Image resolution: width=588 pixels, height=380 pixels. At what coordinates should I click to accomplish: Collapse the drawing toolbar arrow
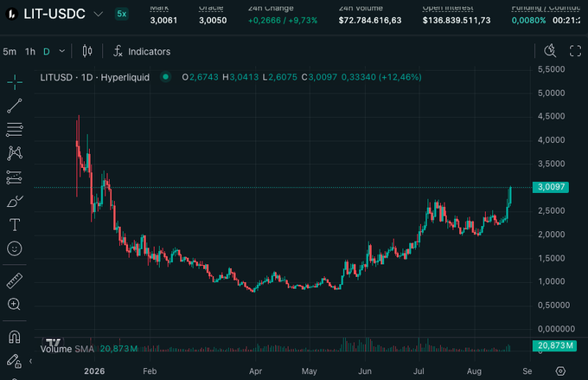pos(30,361)
